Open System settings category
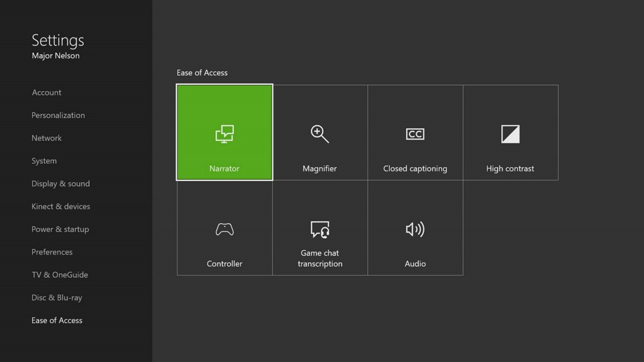 [44, 161]
